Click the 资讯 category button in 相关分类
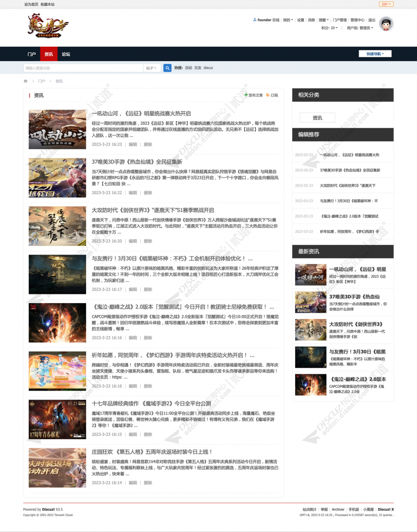This screenshot has width=417, height=532. click(317, 118)
